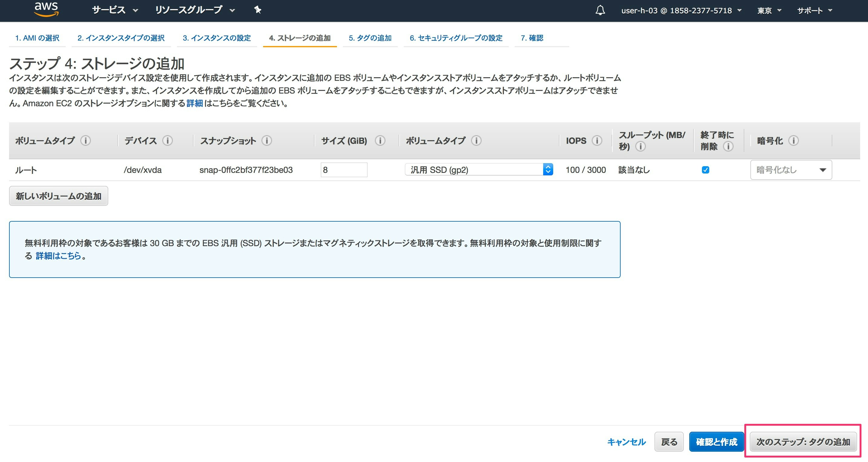
Task: Switch to the 1. AMI の選択 tab
Action: [x=38, y=38]
